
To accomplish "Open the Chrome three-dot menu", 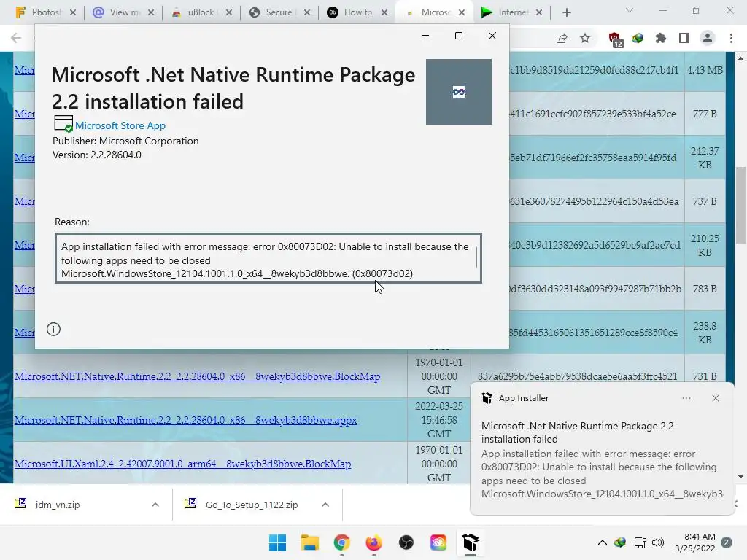I will tap(731, 38).
